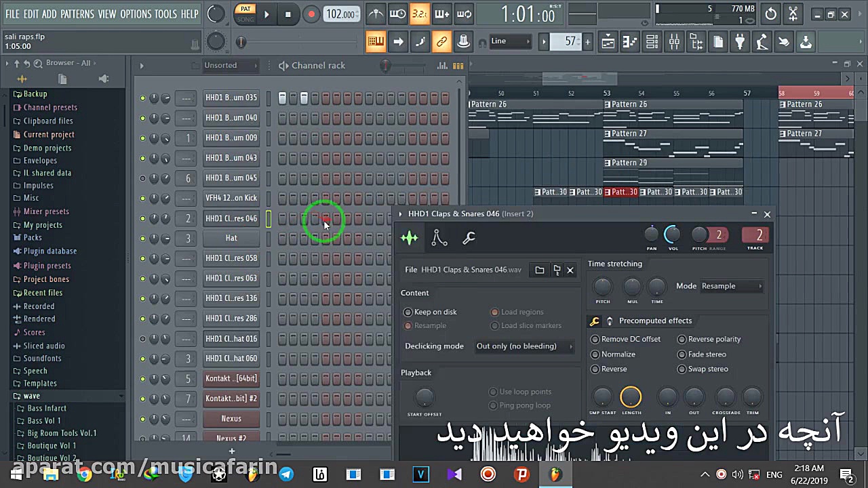The height and width of the screenshot is (488, 868).
Task: Open the Declicking mode dropdown
Action: [x=524, y=346]
